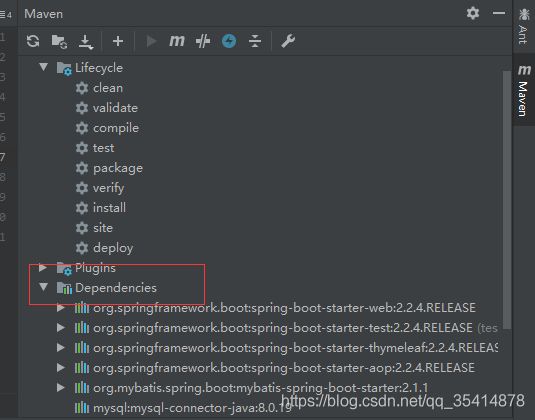Select the package lifecycle goal
This screenshot has width=535, height=420.
pos(118,168)
